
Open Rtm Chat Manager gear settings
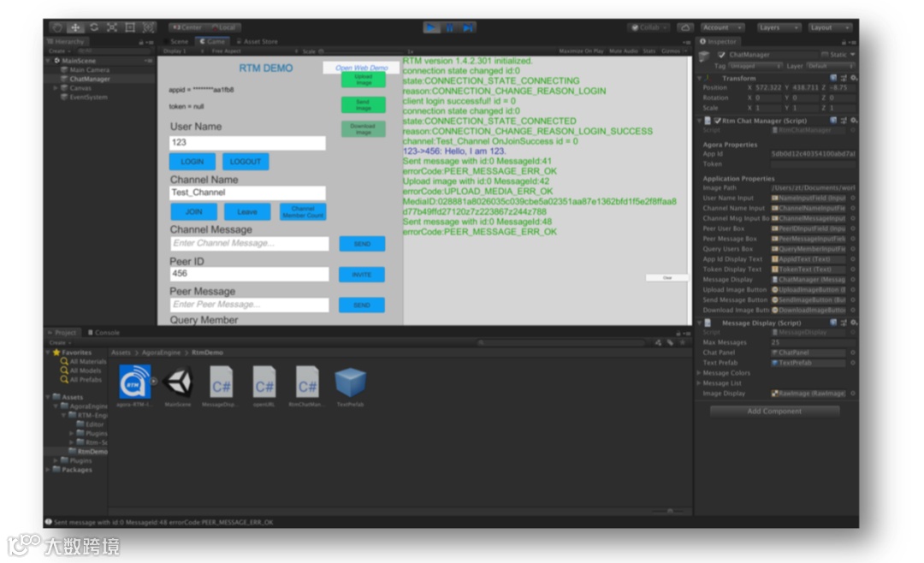point(853,121)
